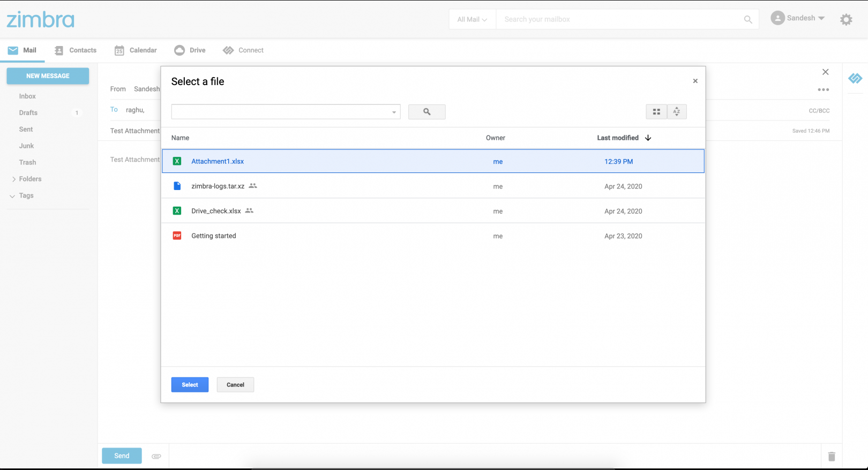The width and height of the screenshot is (868, 470).
Task: Sort by Last modified column header
Action: click(x=618, y=138)
